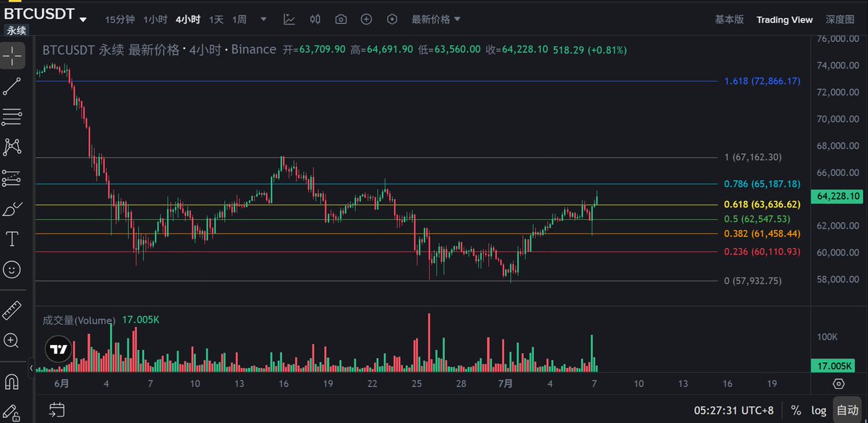Select the Text annotation tool
This screenshot has height=423, width=868.
[x=12, y=239]
